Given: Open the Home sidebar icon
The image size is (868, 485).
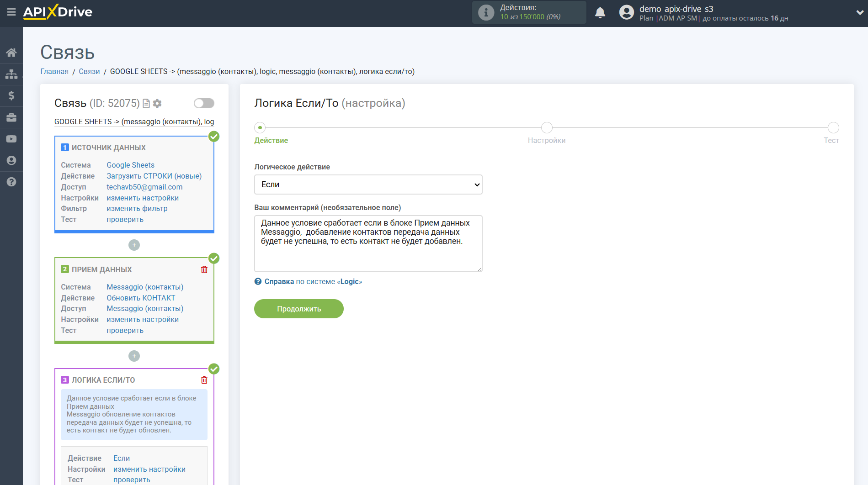Looking at the screenshot, I should [11, 53].
